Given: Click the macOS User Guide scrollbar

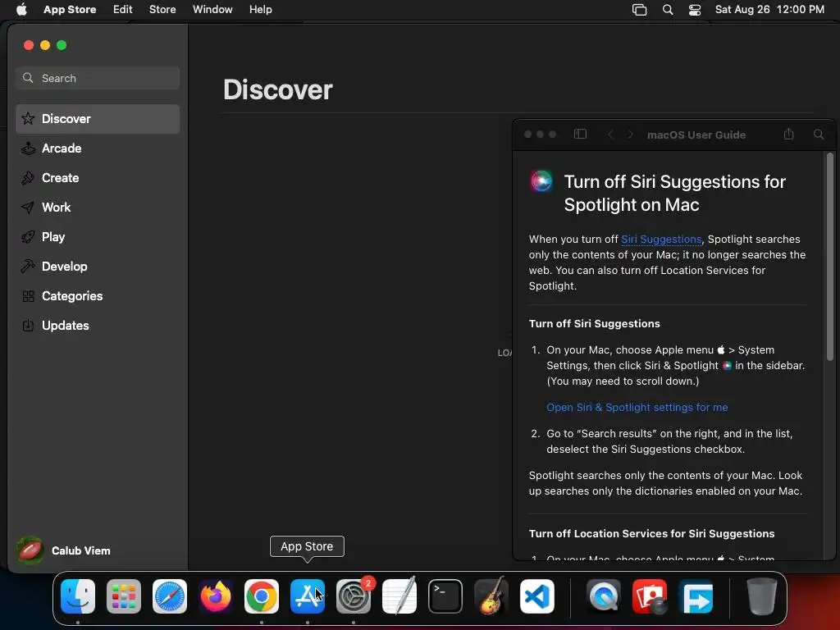Looking at the screenshot, I should click(830, 257).
